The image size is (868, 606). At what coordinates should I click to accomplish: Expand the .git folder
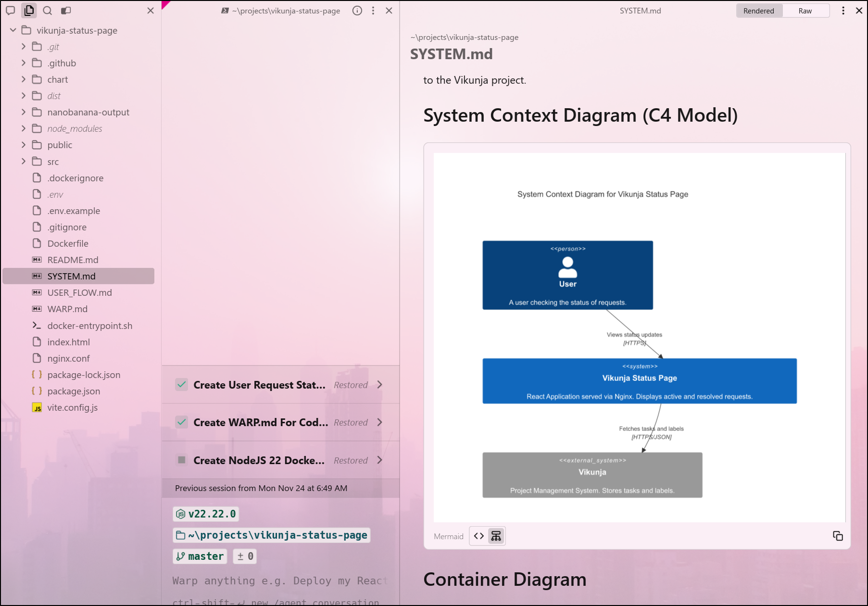pos(24,47)
